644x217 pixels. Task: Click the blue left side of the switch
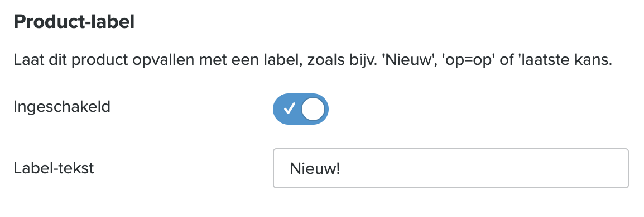tap(287, 109)
